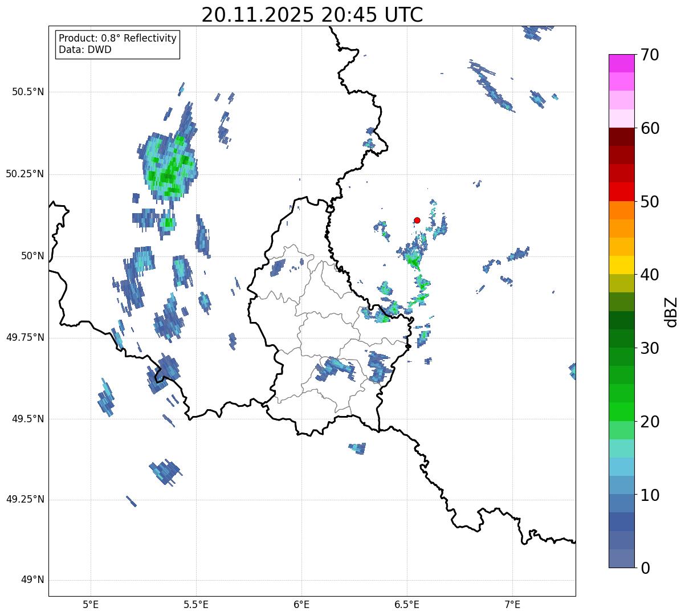Click the 7°E longitude axis label

512,604
